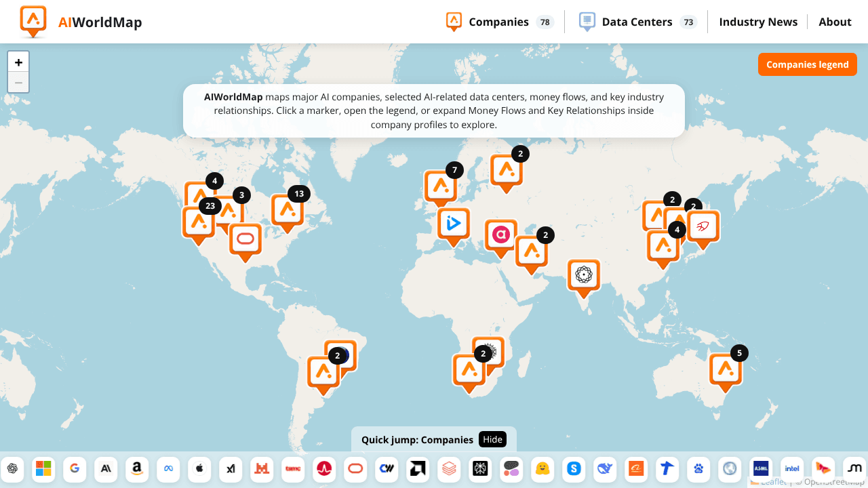Select the ASML logo in quick jump
This screenshot has height=488, width=868.
(x=761, y=468)
